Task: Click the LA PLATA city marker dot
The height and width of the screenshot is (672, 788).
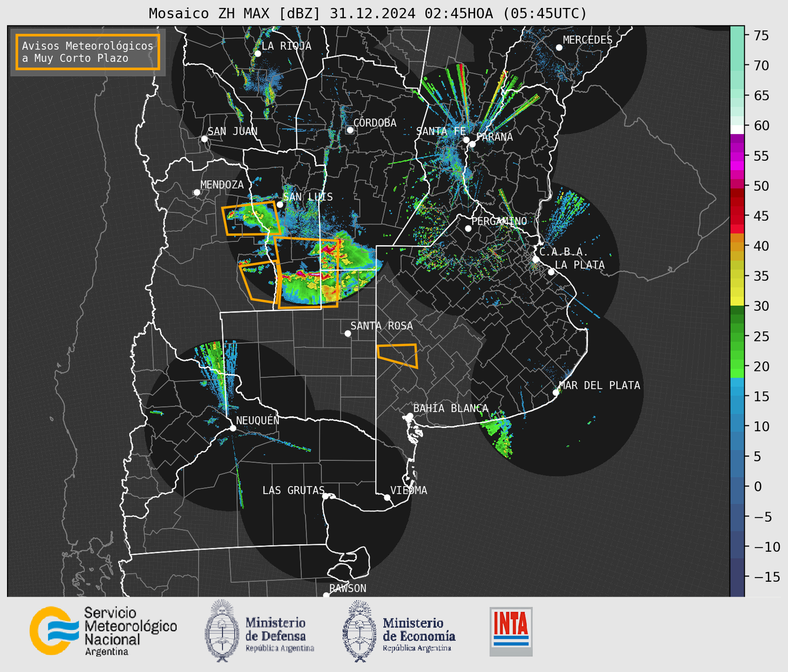Action: (551, 272)
